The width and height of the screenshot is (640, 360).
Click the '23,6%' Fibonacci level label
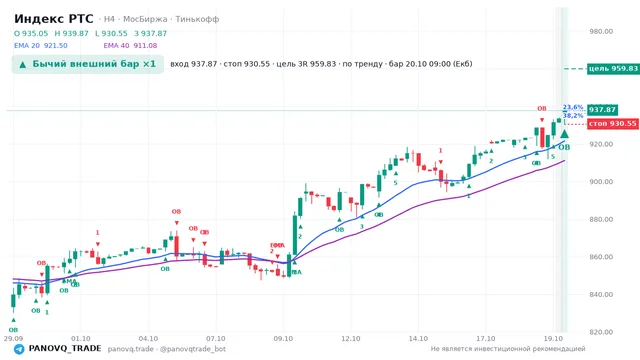(x=573, y=107)
